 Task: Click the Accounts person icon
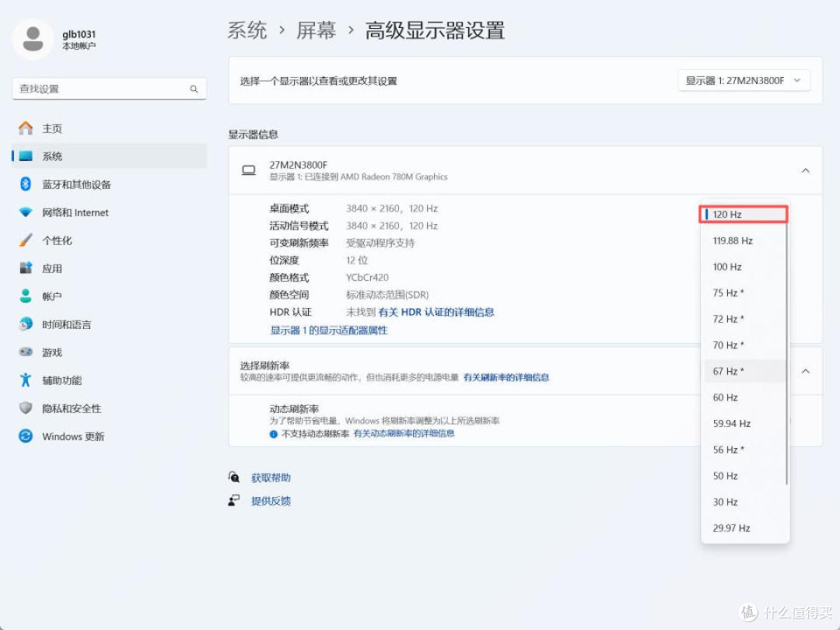tap(25, 296)
